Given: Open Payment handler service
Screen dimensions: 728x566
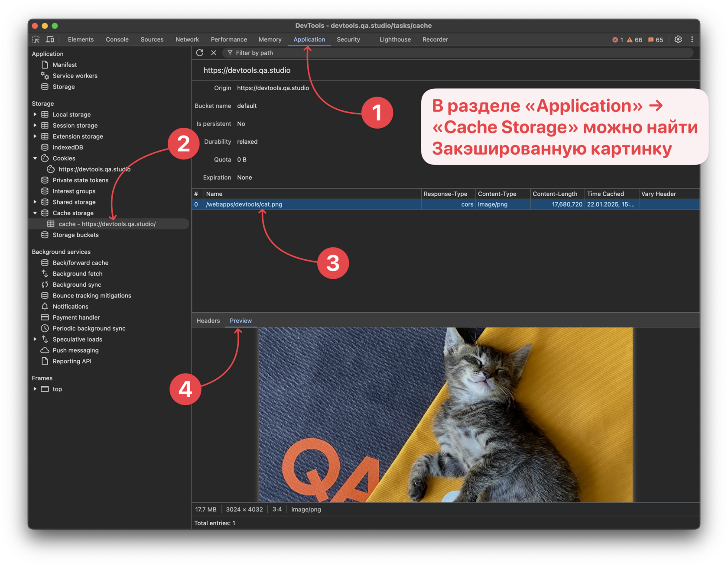Looking at the screenshot, I should pos(76,317).
